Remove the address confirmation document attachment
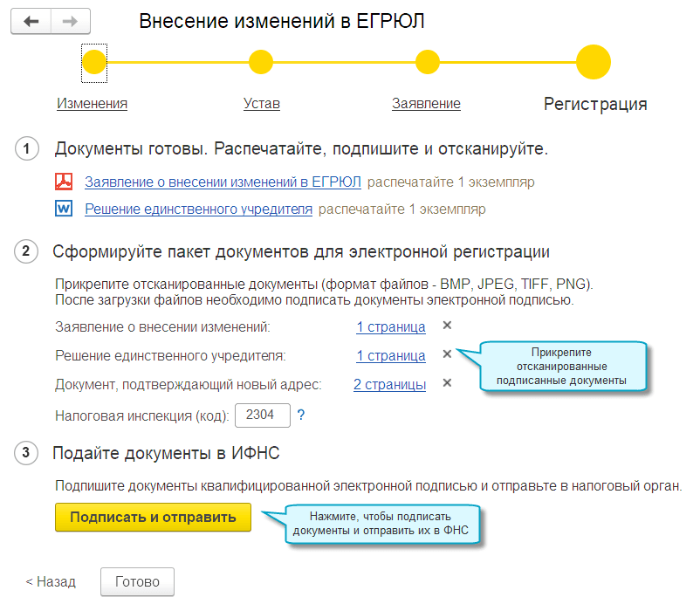Screen dimensions: 700x611 pos(446,382)
